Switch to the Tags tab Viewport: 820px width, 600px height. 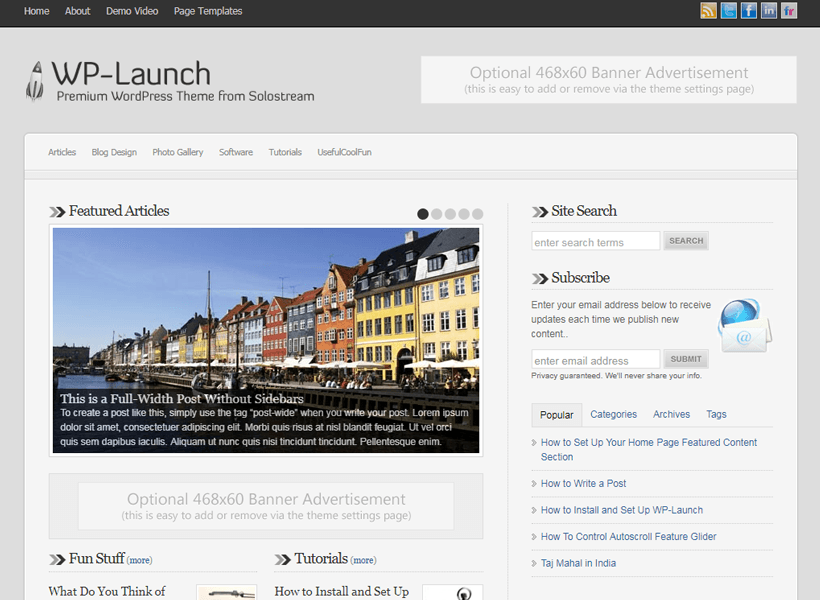pos(716,414)
